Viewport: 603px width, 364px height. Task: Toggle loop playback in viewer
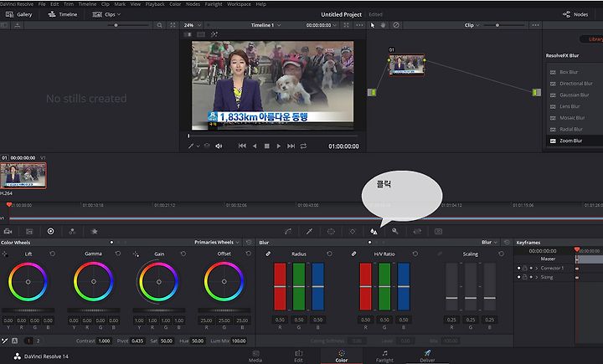pyautogui.click(x=303, y=146)
